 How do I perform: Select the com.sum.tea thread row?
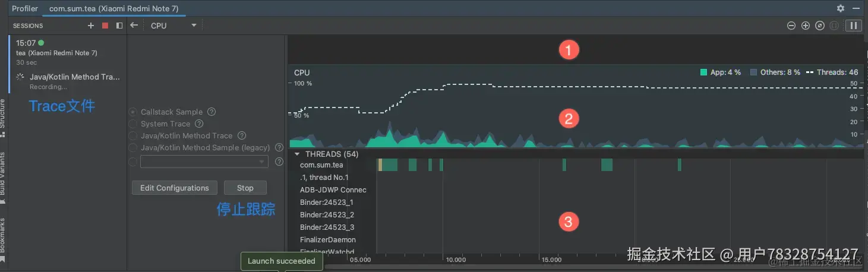(x=321, y=165)
